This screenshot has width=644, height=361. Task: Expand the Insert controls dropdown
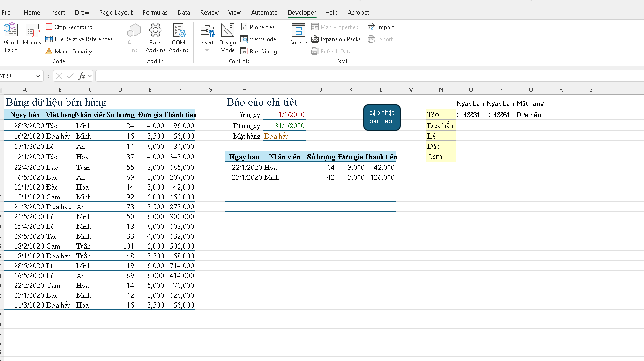207,50
